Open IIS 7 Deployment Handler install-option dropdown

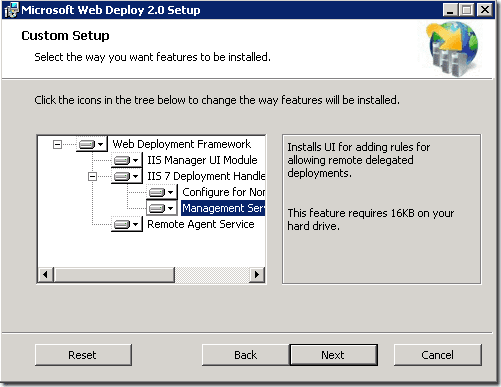[127, 176]
